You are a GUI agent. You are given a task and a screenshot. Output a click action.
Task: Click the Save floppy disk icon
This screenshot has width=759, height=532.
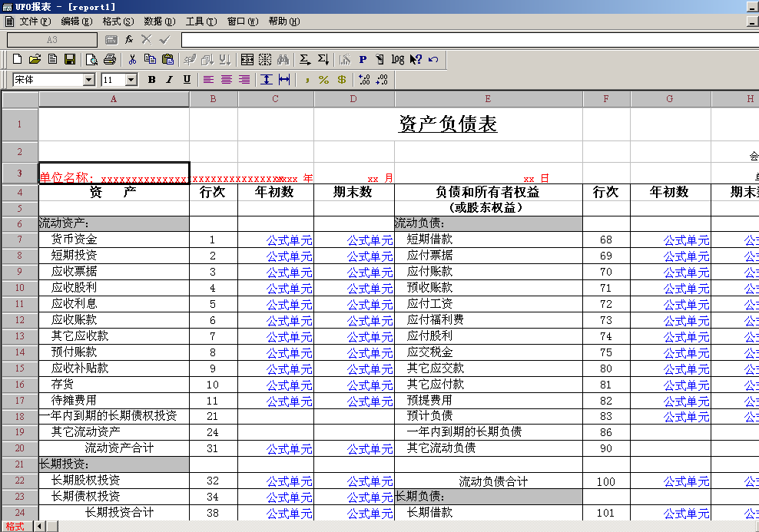[70, 59]
